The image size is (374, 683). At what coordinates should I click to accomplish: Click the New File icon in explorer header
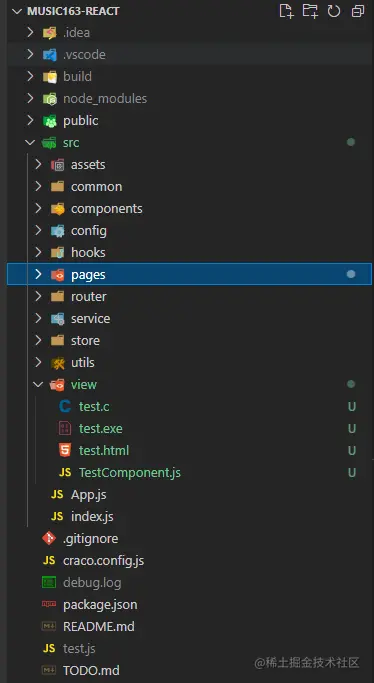pyautogui.click(x=286, y=11)
